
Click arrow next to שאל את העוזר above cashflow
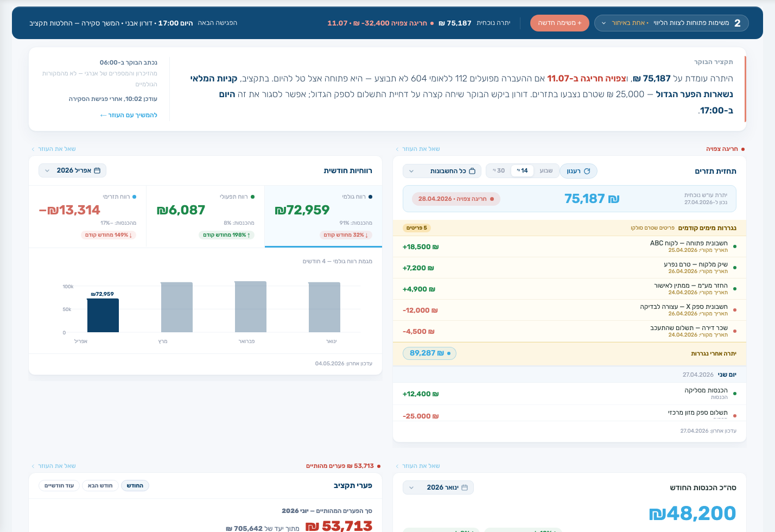click(397, 149)
